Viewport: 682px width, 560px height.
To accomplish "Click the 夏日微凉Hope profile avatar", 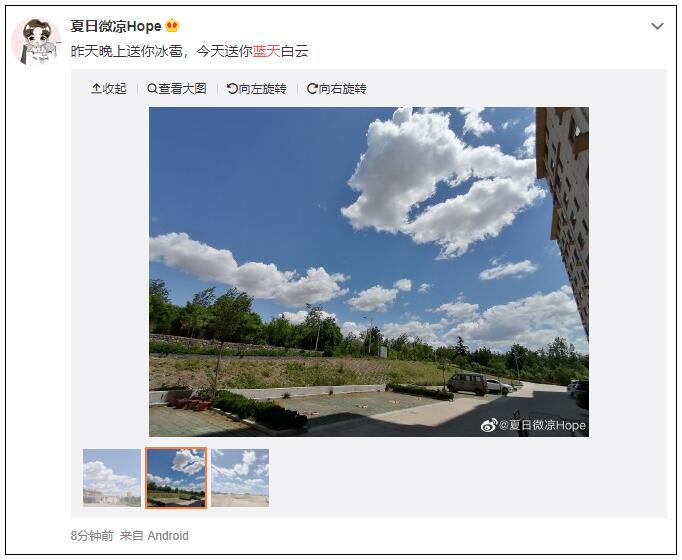I will 36,41.
